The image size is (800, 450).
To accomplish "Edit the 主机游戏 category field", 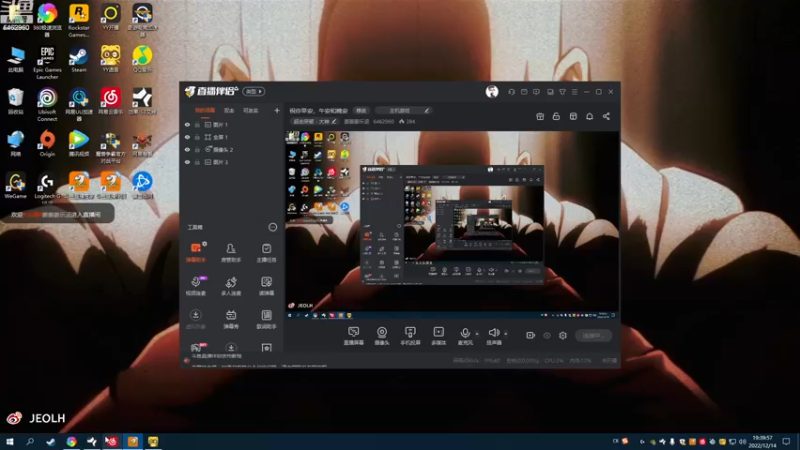I will coord(403,110).
